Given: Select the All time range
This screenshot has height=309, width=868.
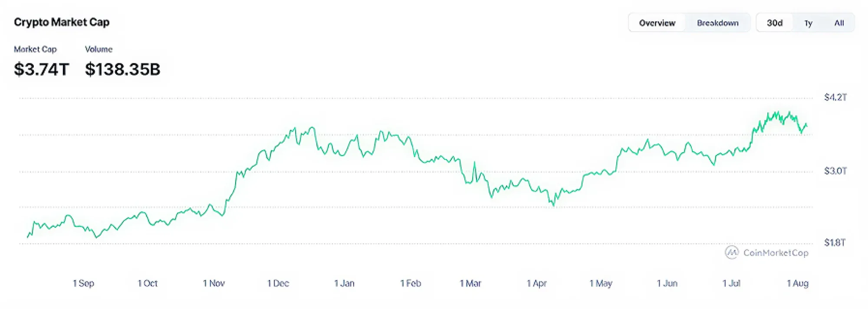Looking at the screenshot, I should (x=839, y=23).
